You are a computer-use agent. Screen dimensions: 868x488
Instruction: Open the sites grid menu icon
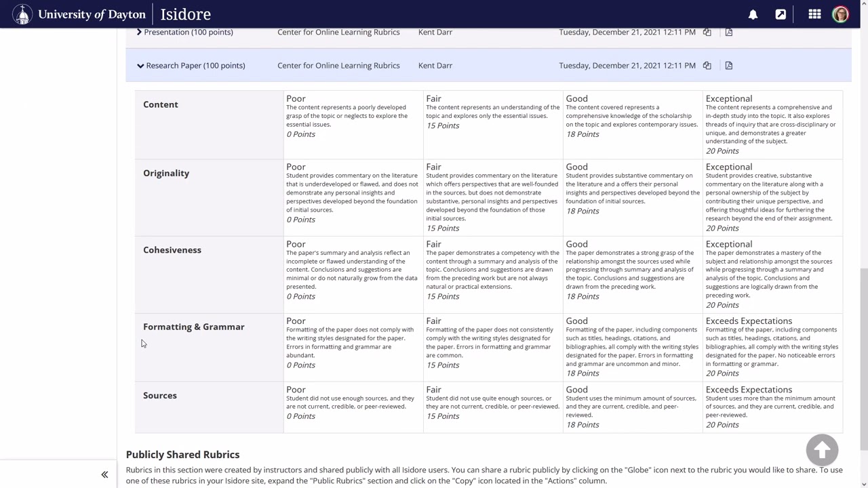(814, 14)
